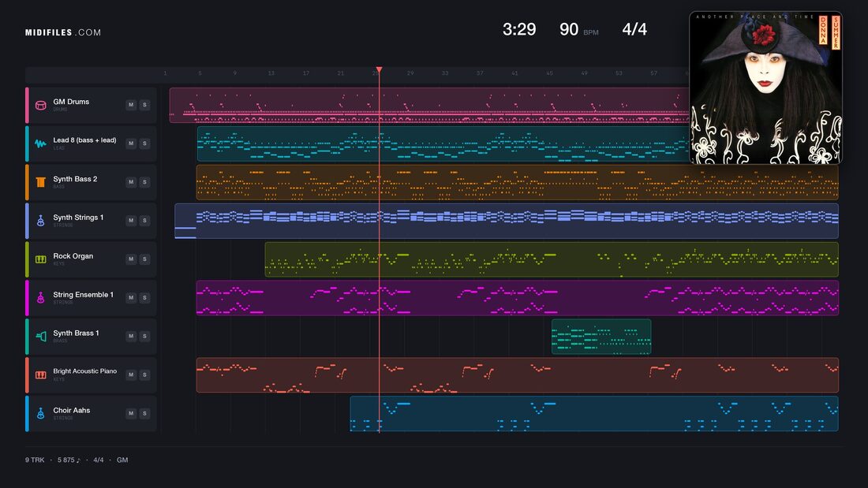Open the MIDIFILES.COM logo link
The width and height of the screenshot is (868, 488).
(63, 32)
